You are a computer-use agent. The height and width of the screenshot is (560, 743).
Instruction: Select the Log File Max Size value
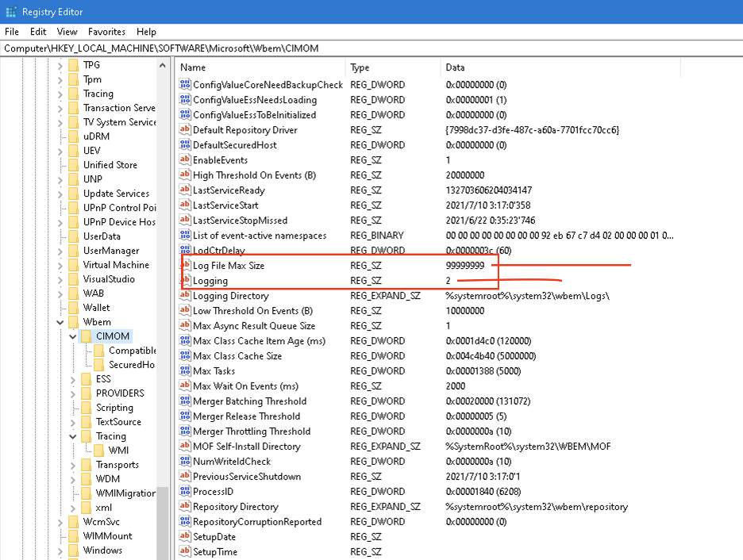point(229,266)
